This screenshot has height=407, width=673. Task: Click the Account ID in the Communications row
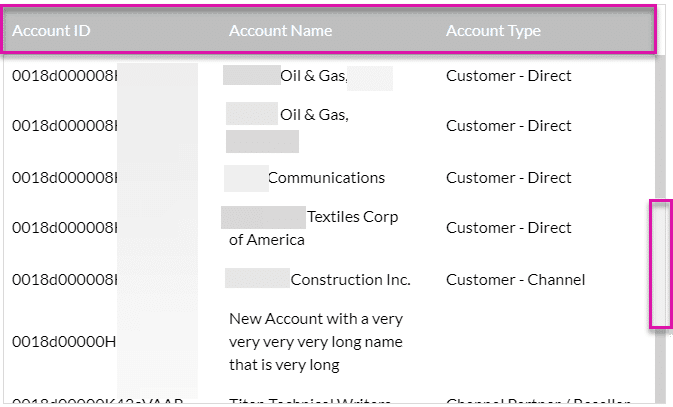pyautogui.click(x=64, y=178)
